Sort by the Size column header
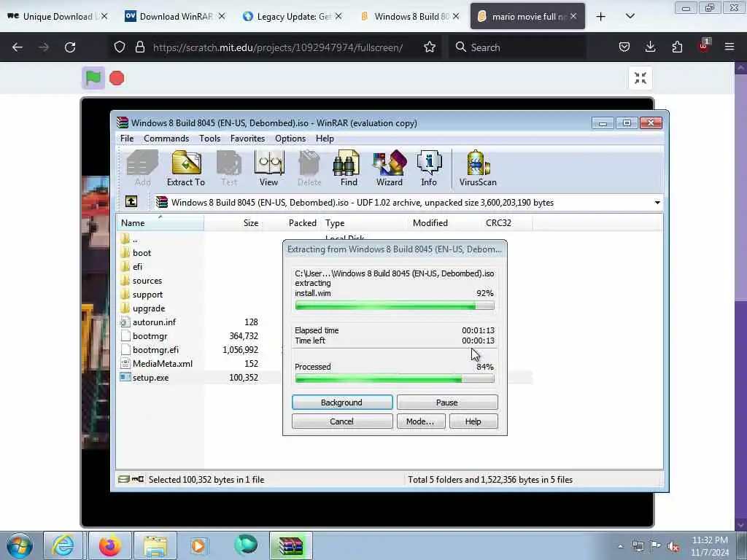747x560 pixels. click(x=233, y=223)
